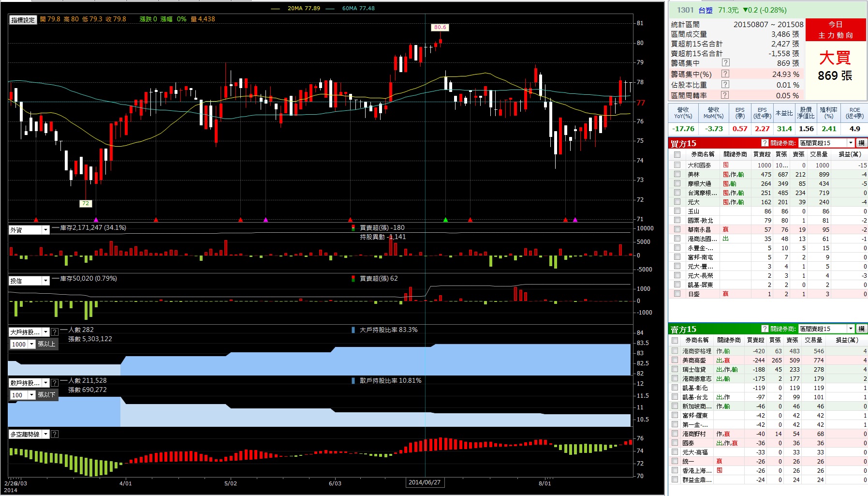Check the 瑞士信貸 broker checkbox

tap(675, 369)
